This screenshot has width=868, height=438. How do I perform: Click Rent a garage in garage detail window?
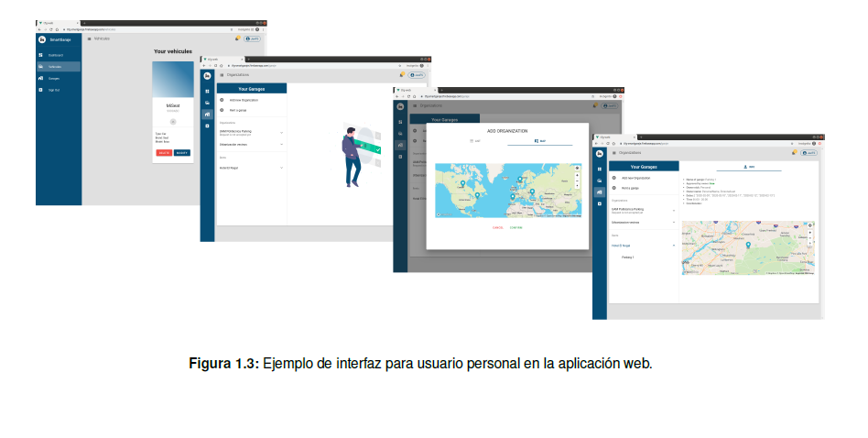click(x=644, y=188)
